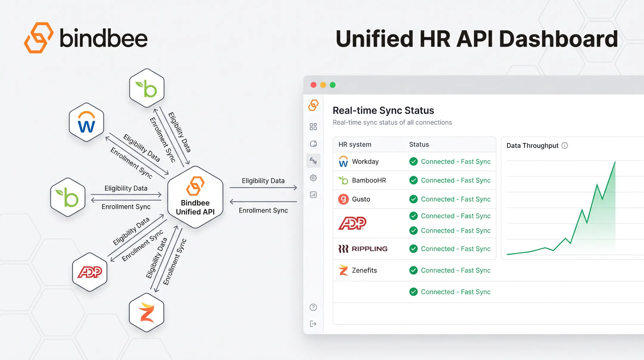
Task: Click the BambooHR leaf logo in table
Action: point(343,180)
